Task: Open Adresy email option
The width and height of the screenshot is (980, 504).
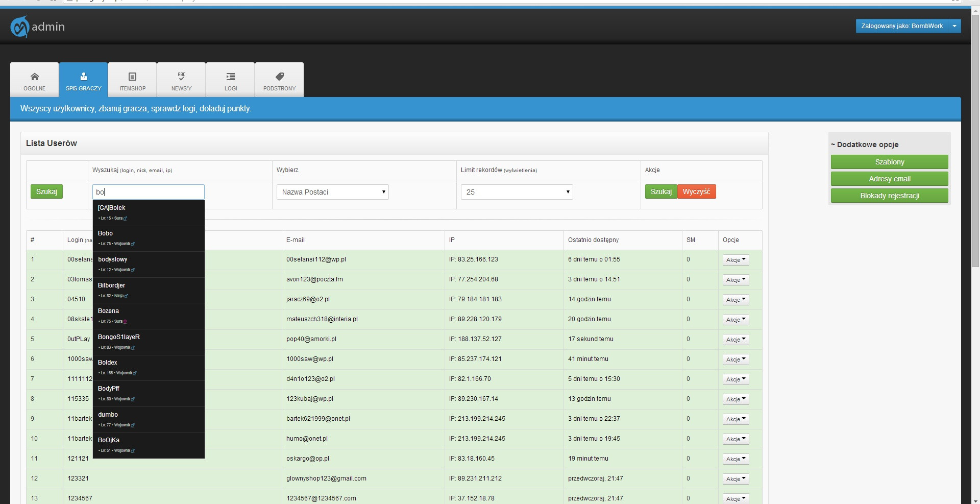Action: [x=890, y=179]
